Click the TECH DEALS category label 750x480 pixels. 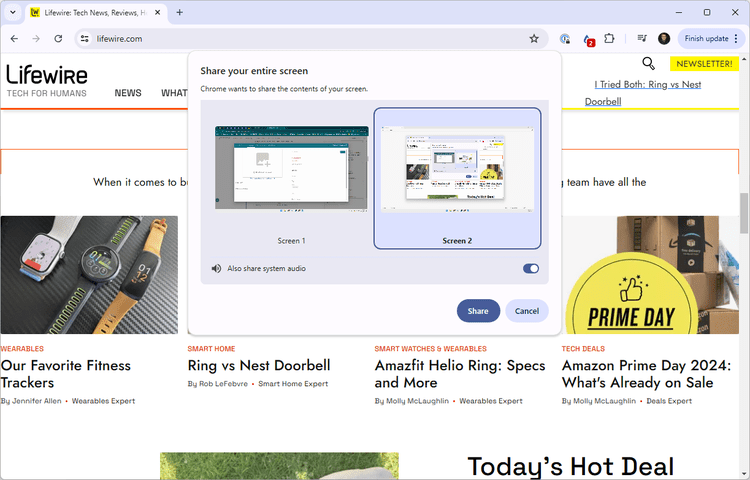point(583,349)
